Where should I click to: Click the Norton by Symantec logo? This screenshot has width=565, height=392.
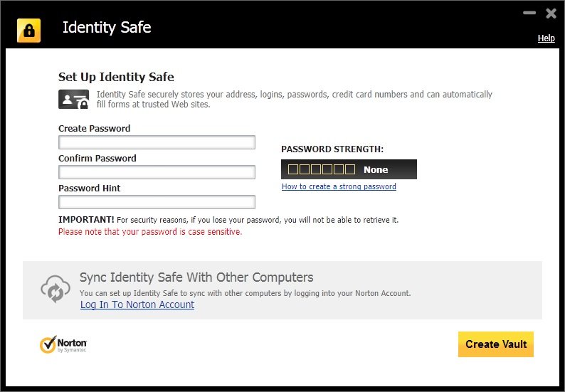coord(63,345)
